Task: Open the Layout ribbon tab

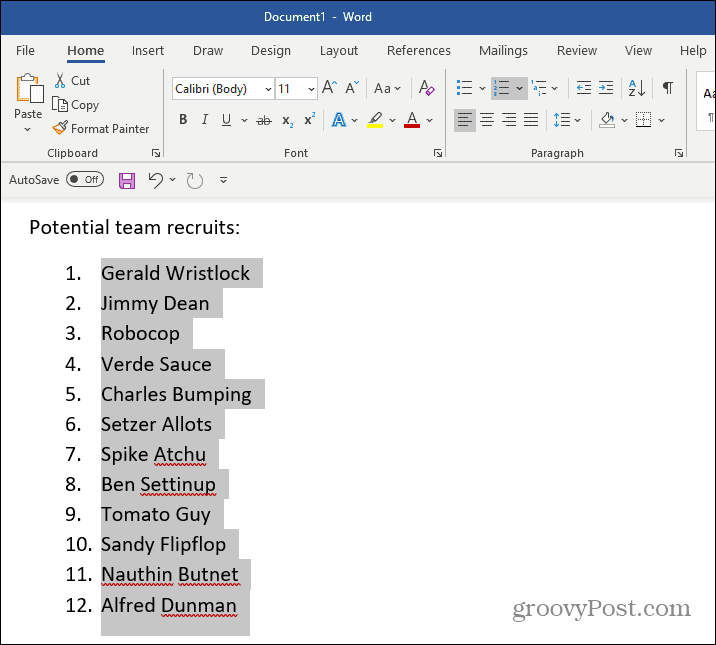Action: pyautogui.click(x=338, y=51)
